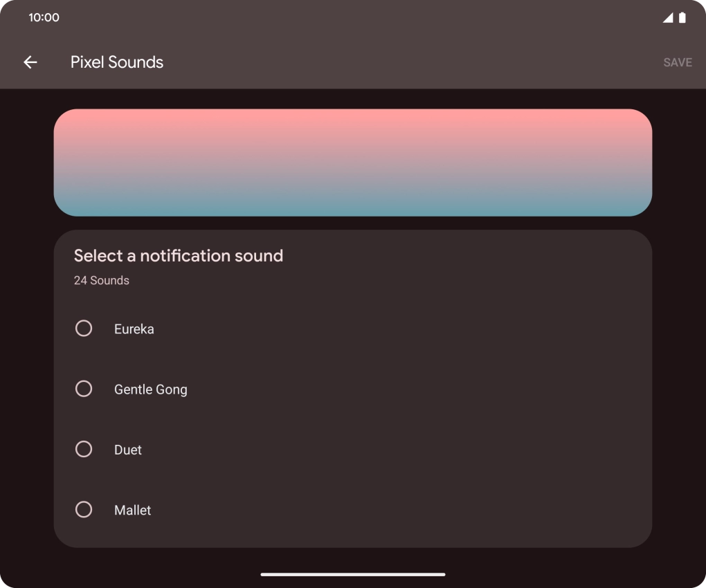This screenshot has width=706, height=588.
Task: Click the Gentle Gong label
Action: pos(150,389)
